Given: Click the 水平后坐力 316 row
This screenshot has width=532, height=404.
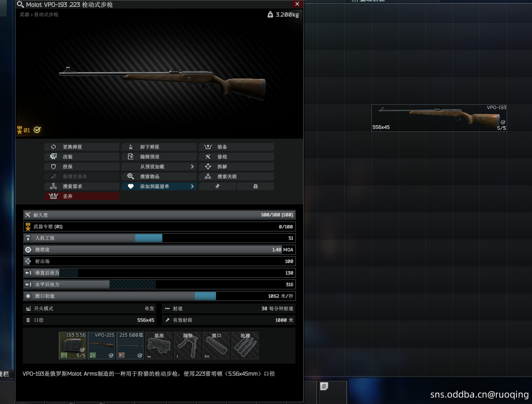Looking at the screenshot, I should (x=159, y=284).
